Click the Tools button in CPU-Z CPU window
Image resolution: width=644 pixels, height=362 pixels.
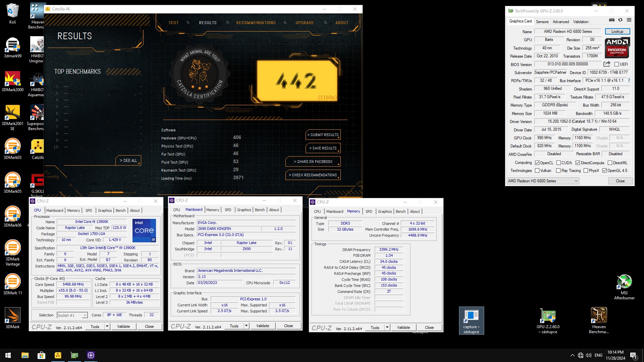click(95, 326)
